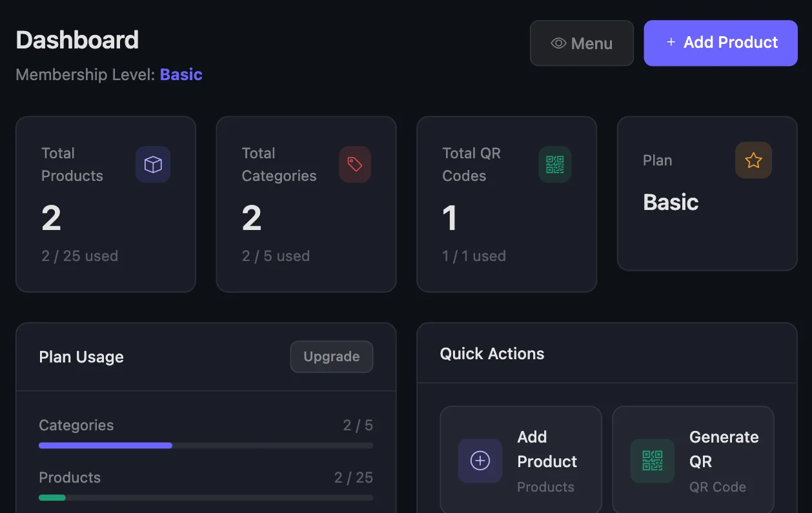Click the '2 / 25' value in Products usage row
This screenshot has height=513, width=812.
[354, 477]
